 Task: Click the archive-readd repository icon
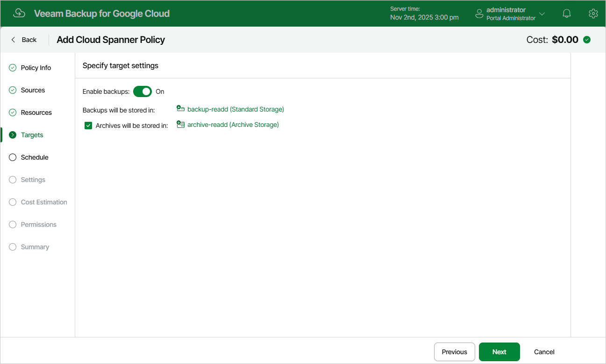point(180,124)
